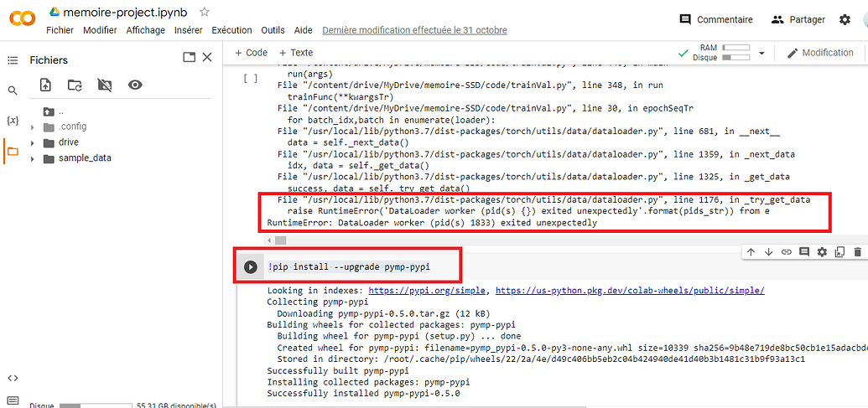Viewport: 868px width, 408px height.
Task: Click the Partager button
Action: click(798, 19)
